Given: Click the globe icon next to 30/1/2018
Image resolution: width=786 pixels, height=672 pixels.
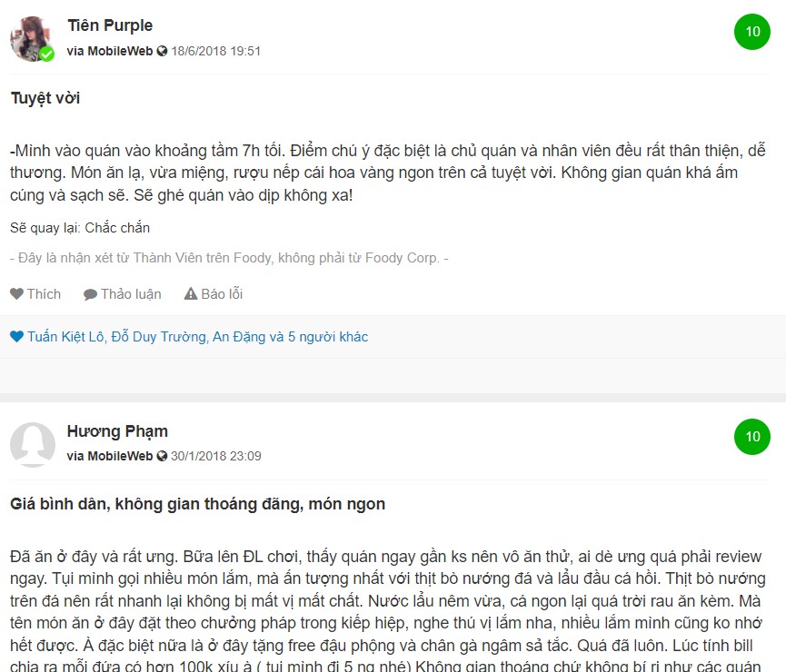Looking at the screenshot, I should pyautogui.click(x=162, y=456).
